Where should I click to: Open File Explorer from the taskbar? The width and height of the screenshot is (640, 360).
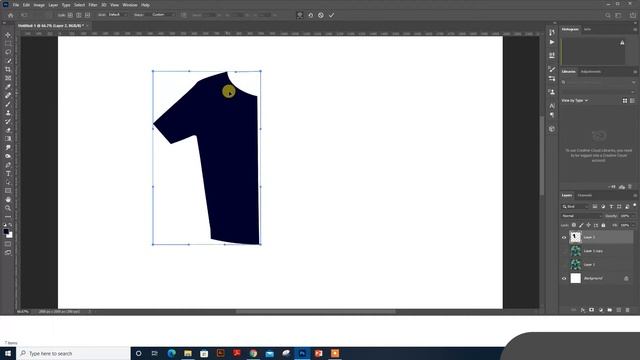coord(188,353)
